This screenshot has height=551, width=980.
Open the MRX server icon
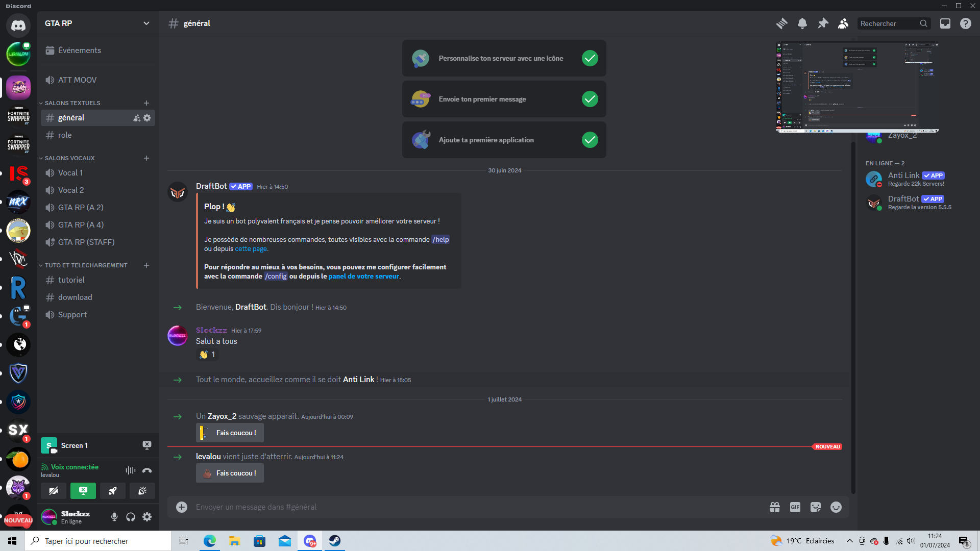(x=18, y=202)
